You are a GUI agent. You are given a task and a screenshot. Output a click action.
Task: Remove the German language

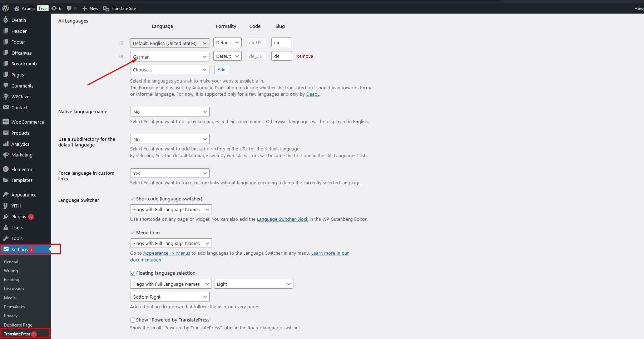[x=304, y=56]
